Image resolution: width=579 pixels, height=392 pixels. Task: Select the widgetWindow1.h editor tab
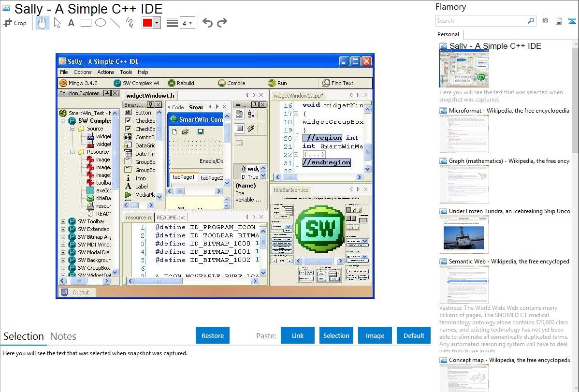[x=150, y=96]
